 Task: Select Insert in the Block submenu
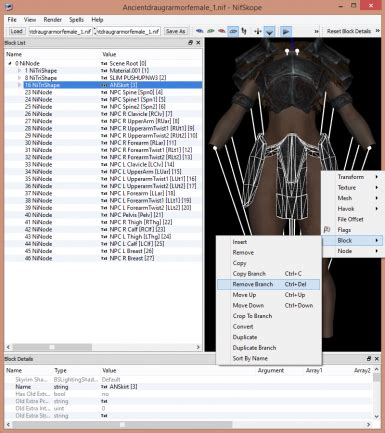268,242
